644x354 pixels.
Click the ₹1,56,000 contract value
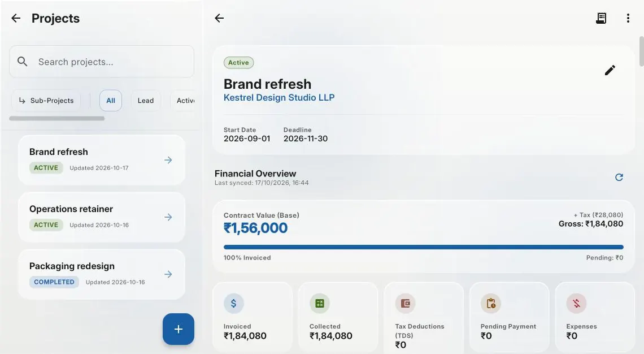[x=255, y=228]
